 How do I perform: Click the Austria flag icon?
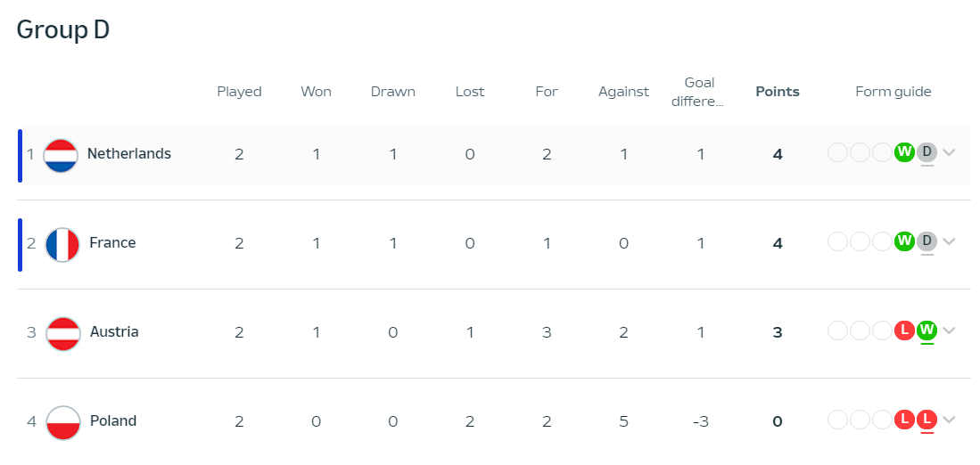pyautogui.click(x=62, y=333)
